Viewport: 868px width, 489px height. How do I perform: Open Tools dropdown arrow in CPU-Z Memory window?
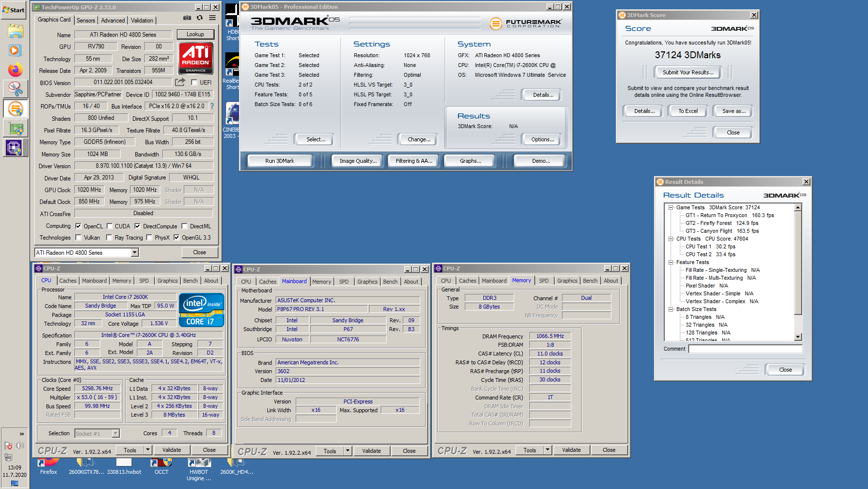[547, 450]
